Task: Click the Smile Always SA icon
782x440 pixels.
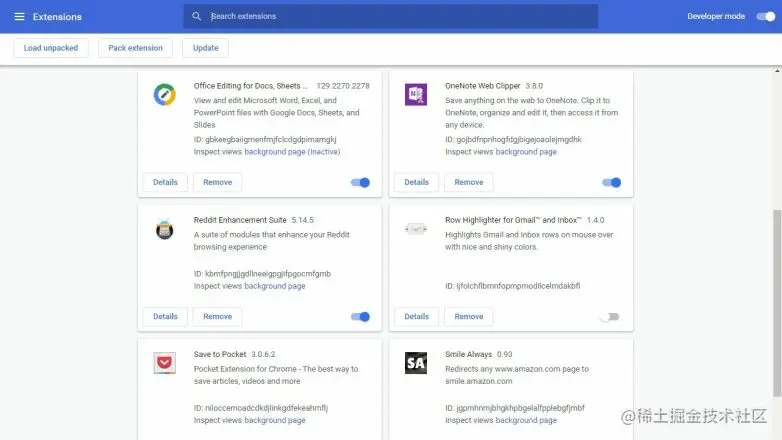Action: [416, 363]
